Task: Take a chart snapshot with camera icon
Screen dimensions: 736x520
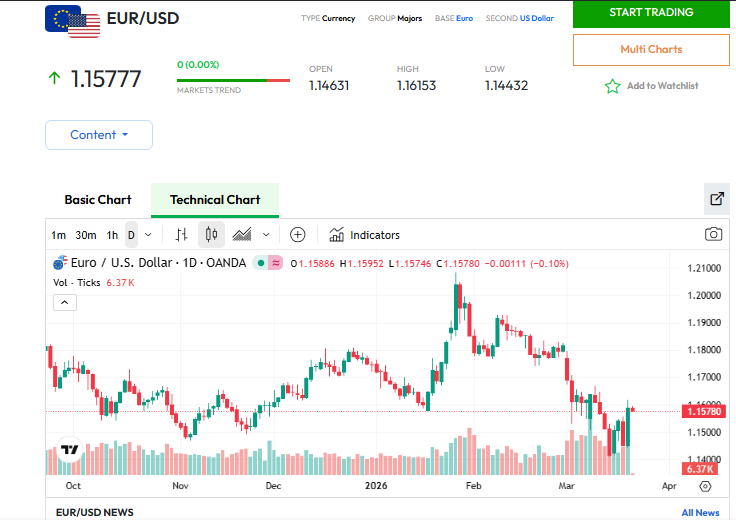Action: tap(713, 234)
